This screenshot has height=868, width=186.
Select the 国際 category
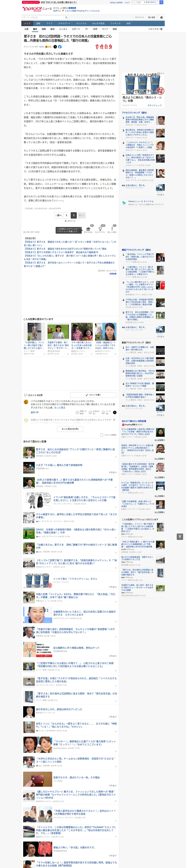(44, 29)
